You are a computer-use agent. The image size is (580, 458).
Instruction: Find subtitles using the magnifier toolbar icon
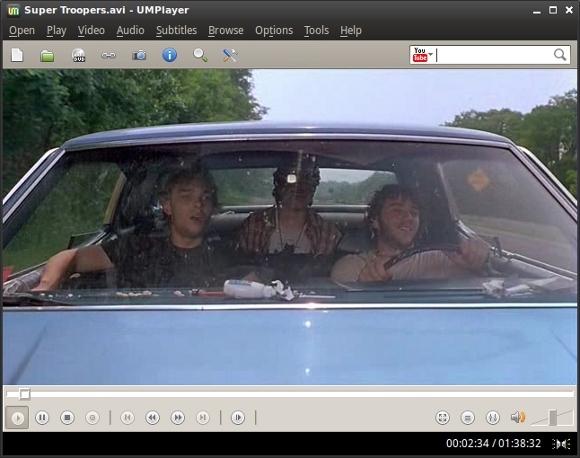[x=200, y=55]
